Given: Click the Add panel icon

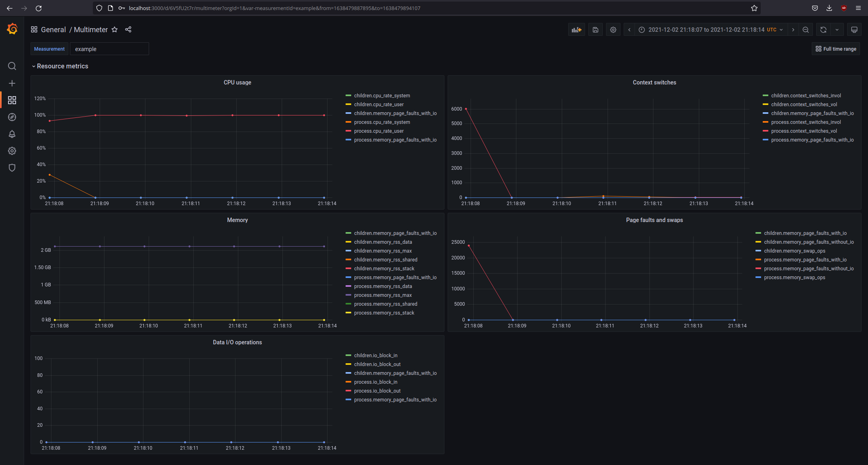Looking at the screenshot, I should pos(577,30).
